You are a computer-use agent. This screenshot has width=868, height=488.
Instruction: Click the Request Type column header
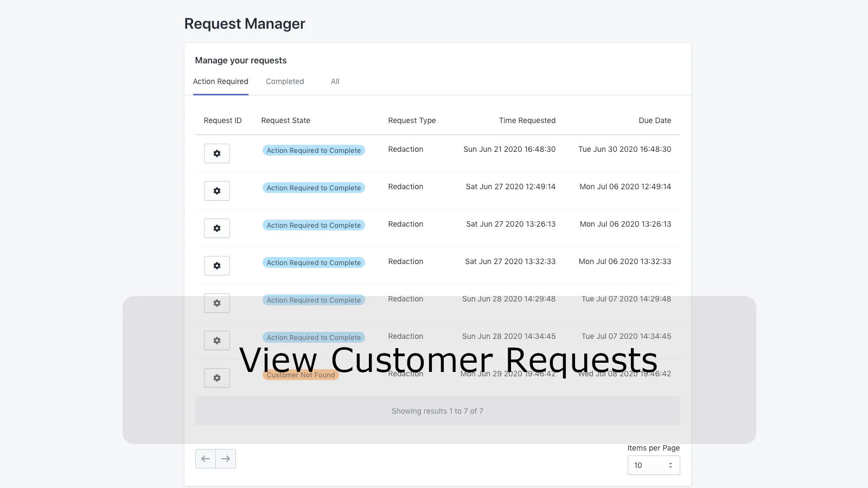(412, 120)
